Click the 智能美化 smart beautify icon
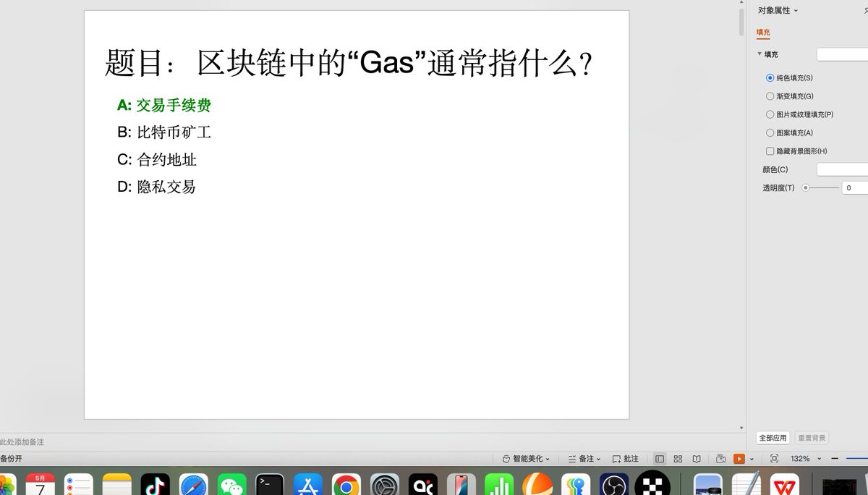Viewport: 868px width, 495px height. coord(506,459)
